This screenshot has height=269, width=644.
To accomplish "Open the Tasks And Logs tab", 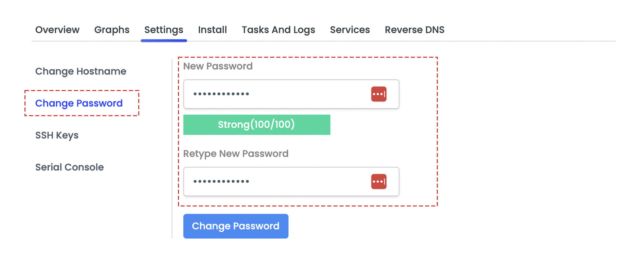I will [278, 30].
